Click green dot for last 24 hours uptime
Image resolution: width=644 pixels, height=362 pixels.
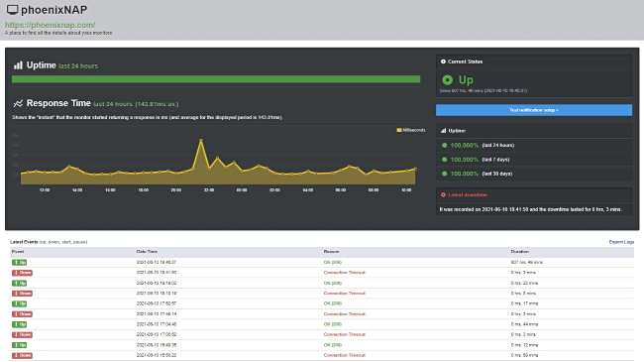(x=444, y=145)
